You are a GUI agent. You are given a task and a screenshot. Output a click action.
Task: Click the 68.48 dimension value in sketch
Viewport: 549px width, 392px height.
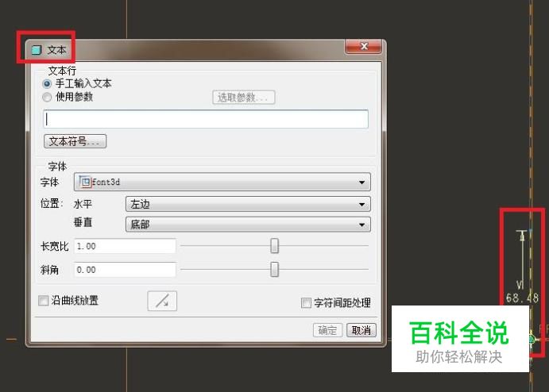(523, 298)
